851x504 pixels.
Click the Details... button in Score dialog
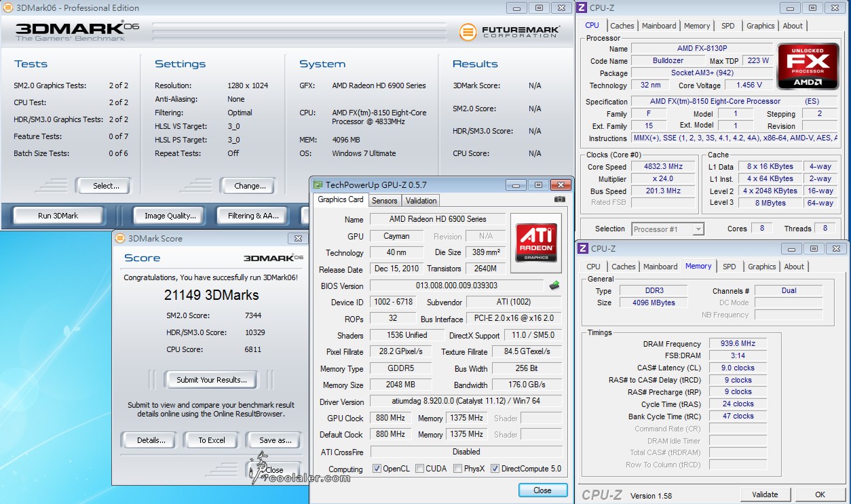[x=151, y=440]
